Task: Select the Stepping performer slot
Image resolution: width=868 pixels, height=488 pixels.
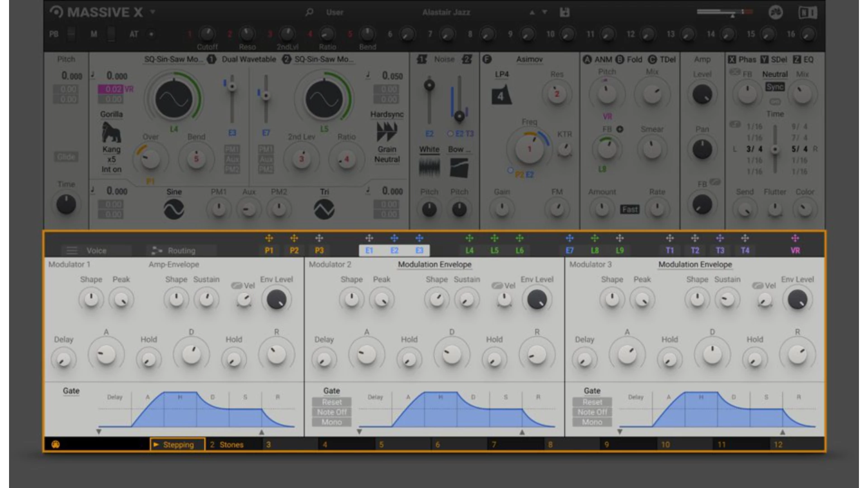Action: pos(178,445)
